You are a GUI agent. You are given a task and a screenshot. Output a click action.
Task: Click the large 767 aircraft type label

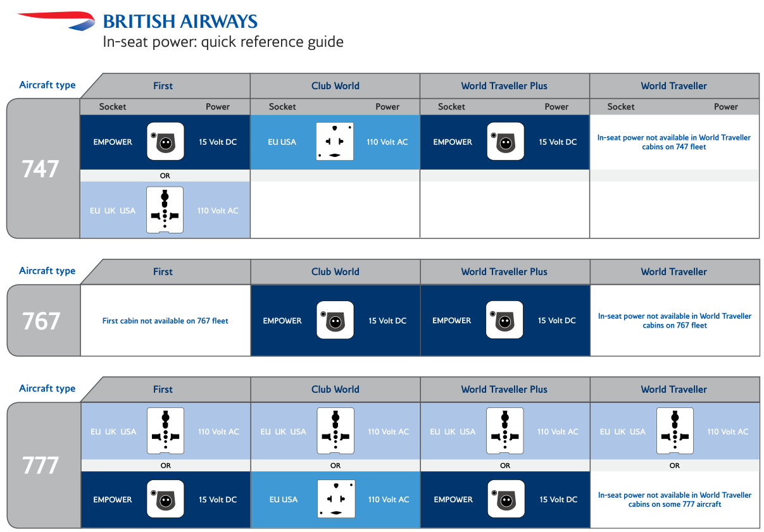(42, 321)
